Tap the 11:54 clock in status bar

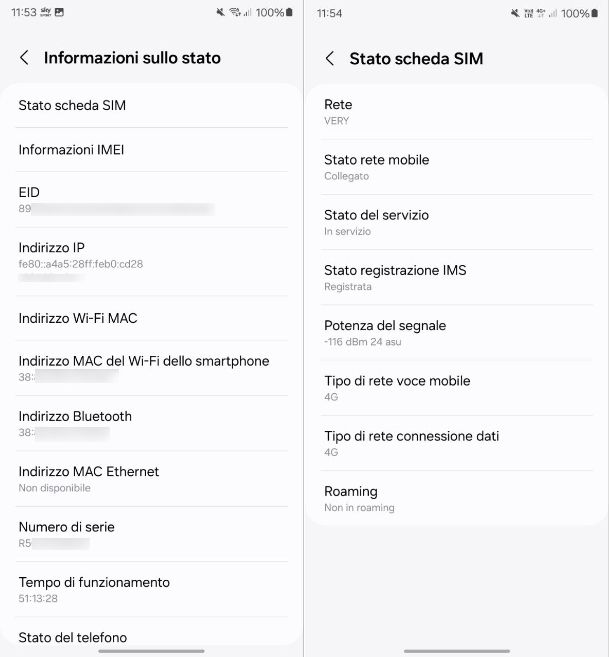[330, 13]
